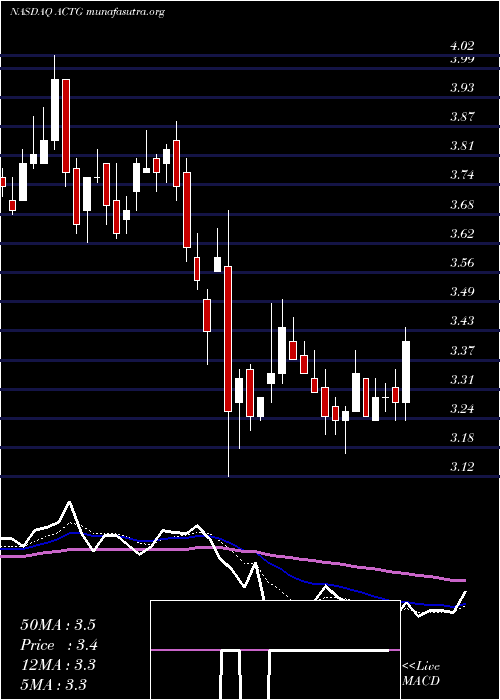Click the 3.93 price axis label
This screenshot has width=500, height=700.
(462, 88)
